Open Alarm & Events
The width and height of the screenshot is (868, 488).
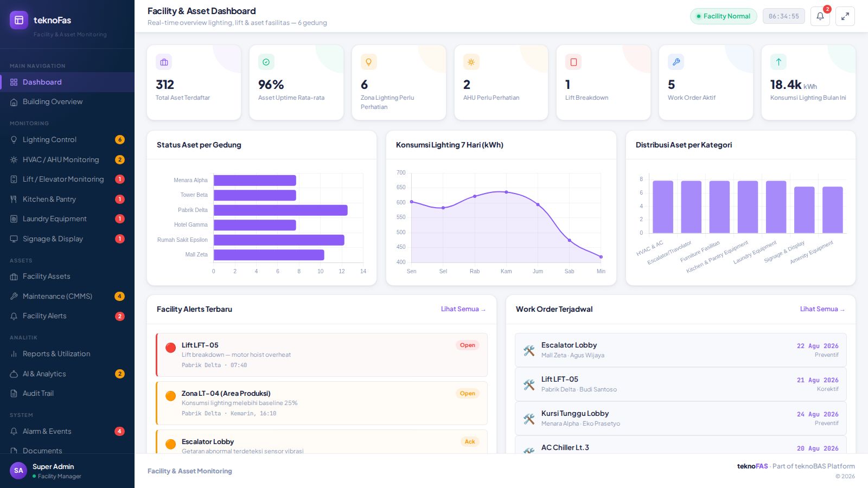[67, 432]
